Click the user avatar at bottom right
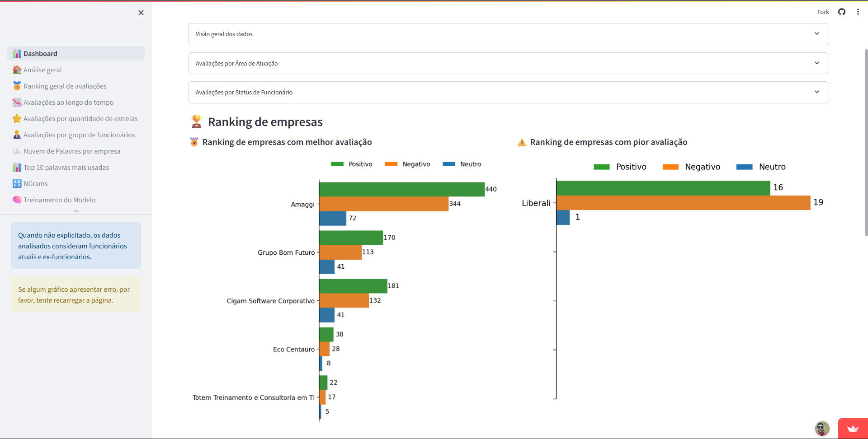Viewport: 868px width, 439px height. coord(822,428)
